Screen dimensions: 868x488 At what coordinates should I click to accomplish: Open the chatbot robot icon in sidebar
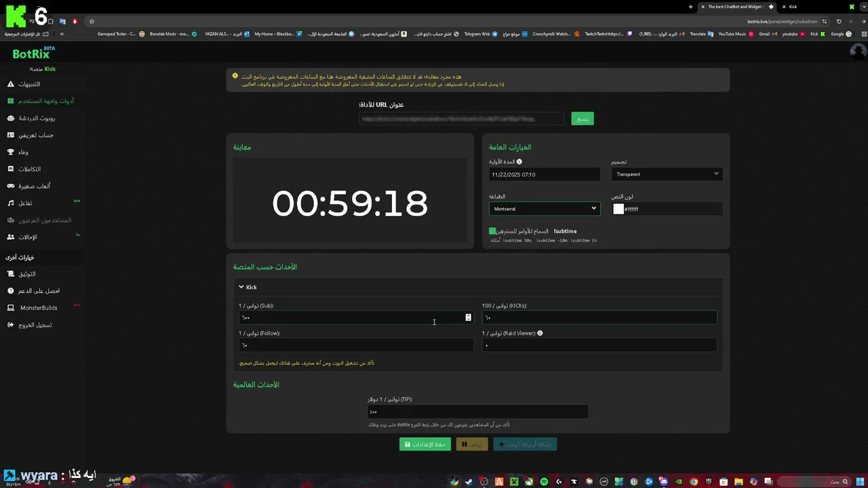tap(10, 118)
